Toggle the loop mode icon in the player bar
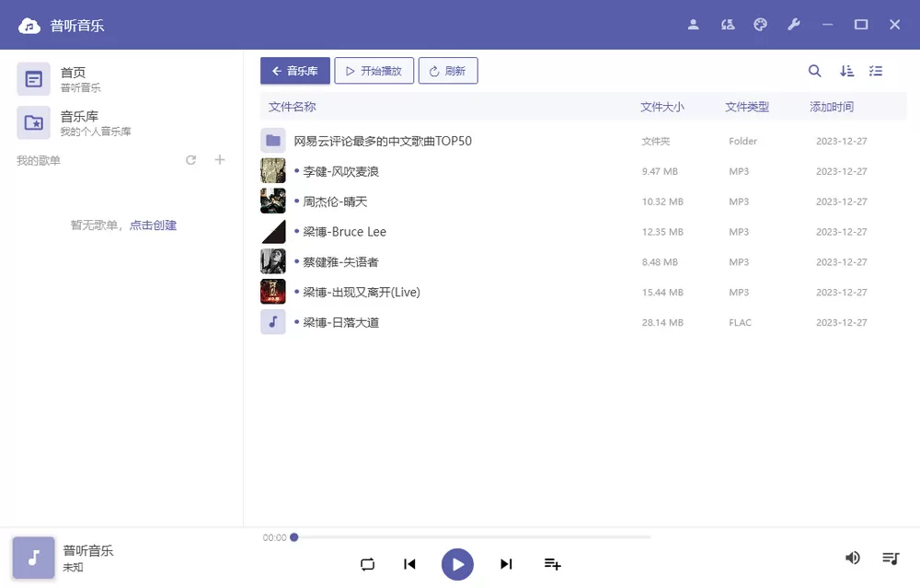This screenshot has width=920, height=588. tap(367, 564)
